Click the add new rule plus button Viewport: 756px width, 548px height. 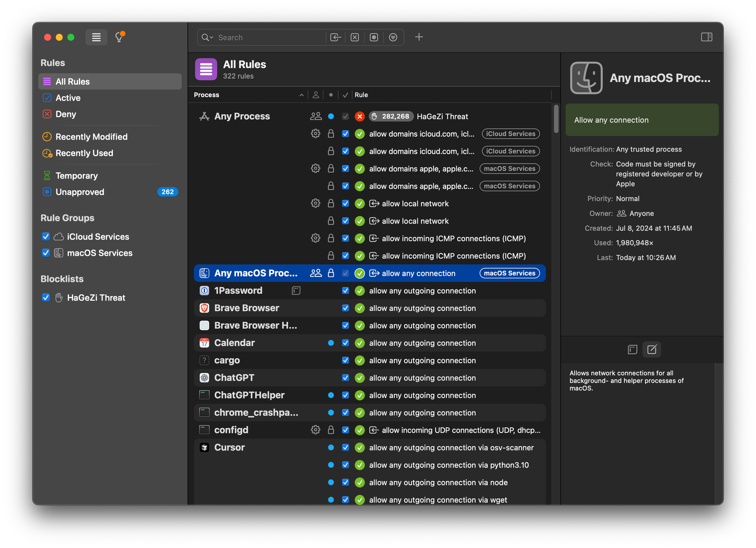click(x=419, y=37)
